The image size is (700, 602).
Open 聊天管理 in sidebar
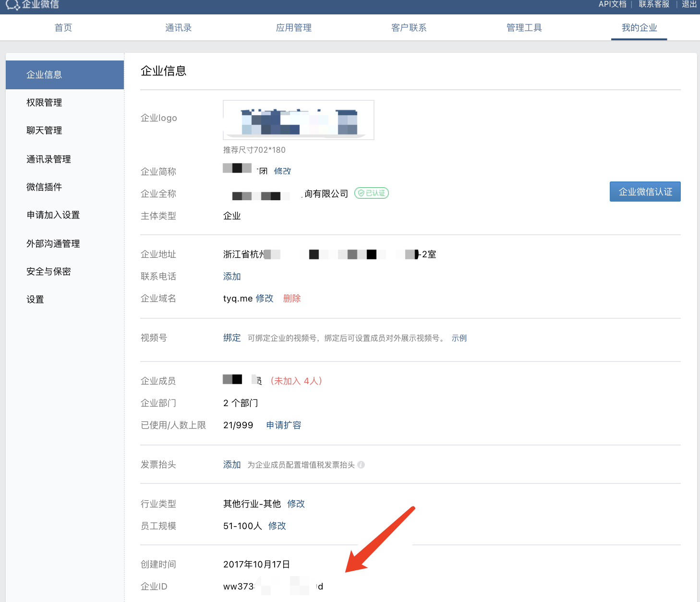click(x=44, y=131)
